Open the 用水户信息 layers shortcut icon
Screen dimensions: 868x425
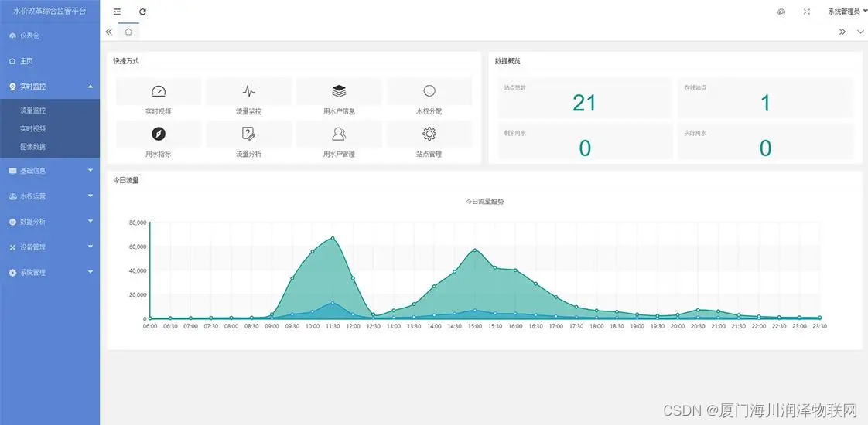click(339, 91)
